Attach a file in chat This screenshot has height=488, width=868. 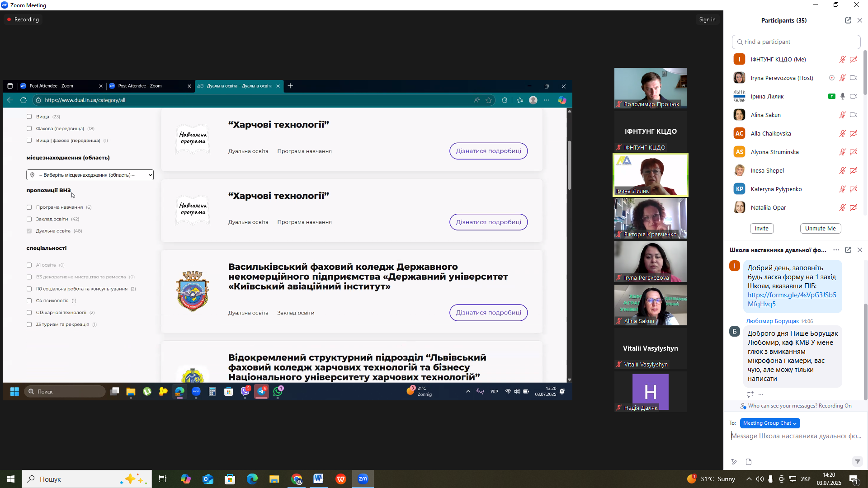point(749,462)
